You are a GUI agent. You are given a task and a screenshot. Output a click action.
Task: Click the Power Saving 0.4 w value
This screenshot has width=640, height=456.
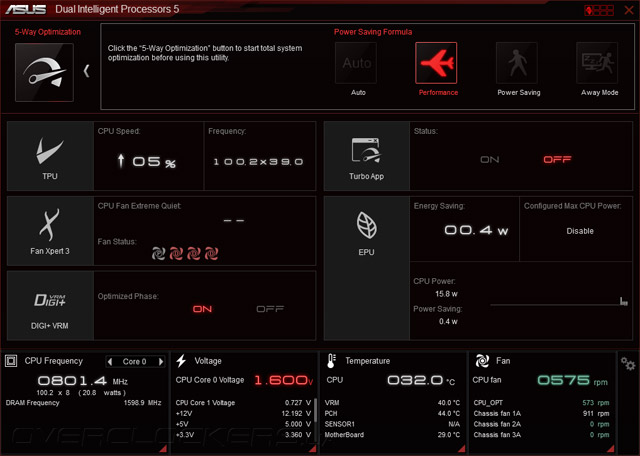[448, 322]
